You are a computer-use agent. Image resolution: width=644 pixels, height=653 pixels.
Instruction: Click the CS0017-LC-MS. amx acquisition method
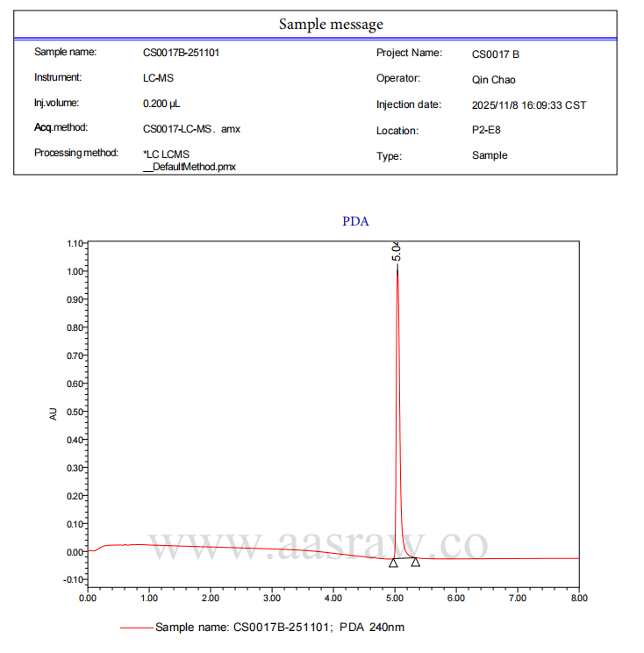pos(191,129)
